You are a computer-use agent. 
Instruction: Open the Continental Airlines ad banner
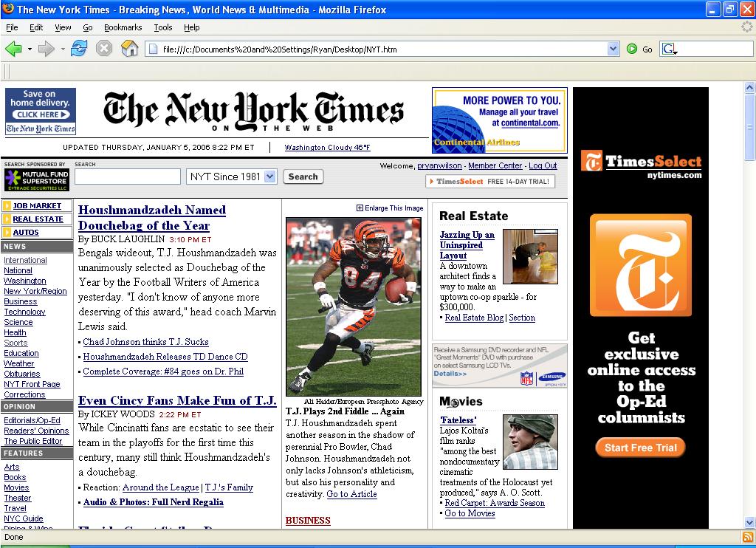point(500,120)
